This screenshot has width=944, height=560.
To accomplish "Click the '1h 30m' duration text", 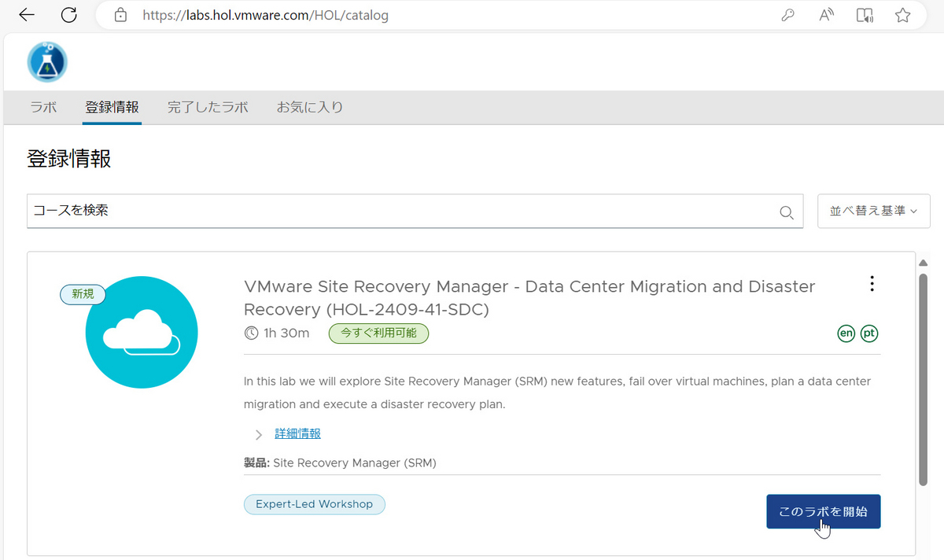I will [x=286, y=333].
